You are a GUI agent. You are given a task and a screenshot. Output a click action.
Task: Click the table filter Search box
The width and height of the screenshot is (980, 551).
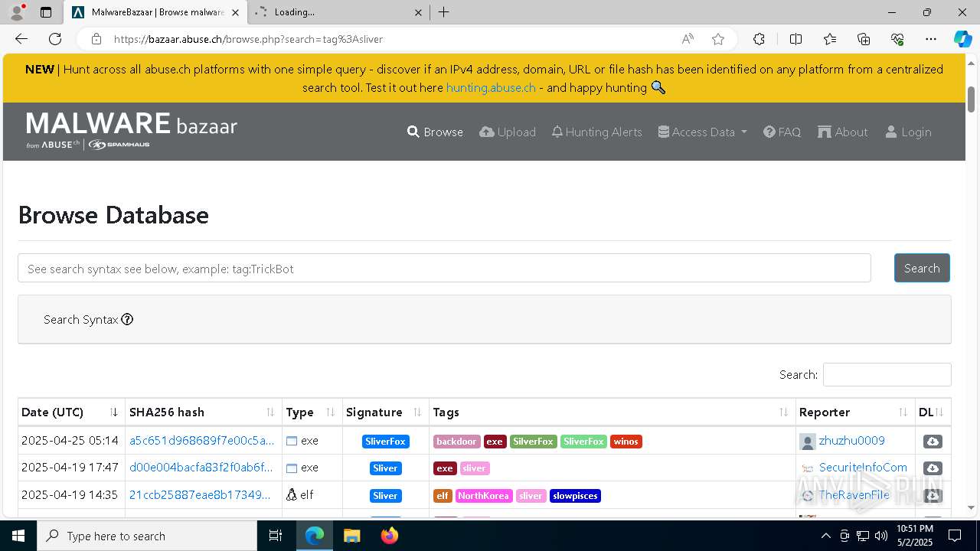click(x=887, y=374)
